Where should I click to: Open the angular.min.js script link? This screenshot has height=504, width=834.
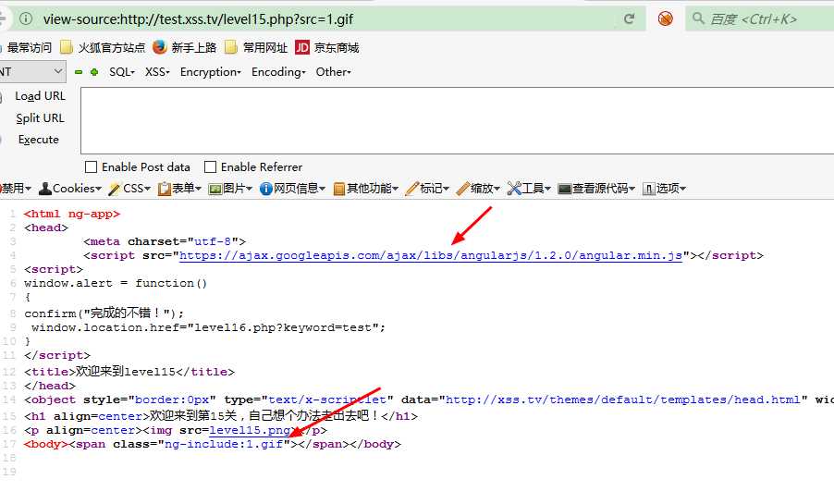pos(431,255)
